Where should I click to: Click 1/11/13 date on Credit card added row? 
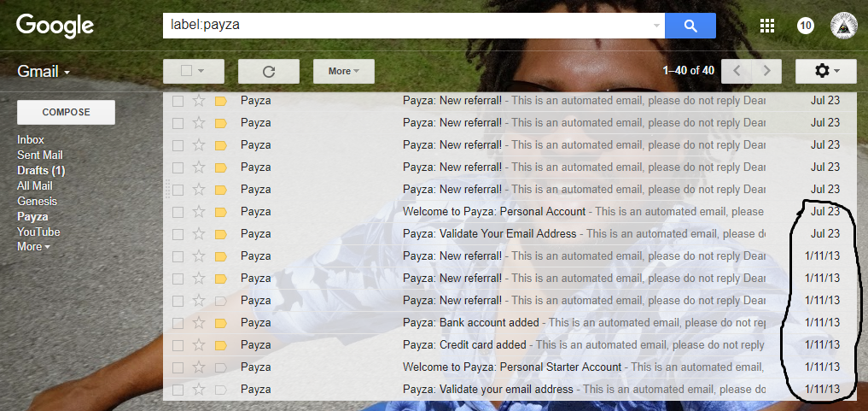click(x=822, y=344)
